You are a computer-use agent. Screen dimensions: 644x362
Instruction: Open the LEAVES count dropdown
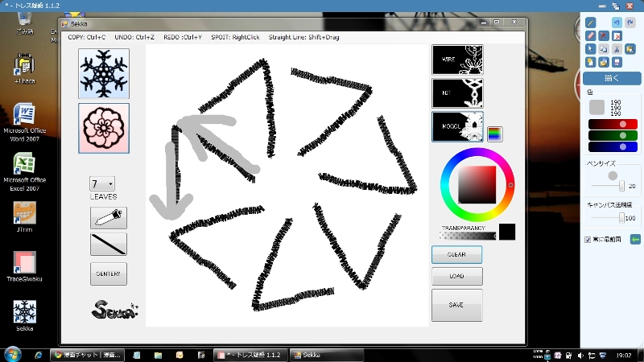(x=102, y=183)
